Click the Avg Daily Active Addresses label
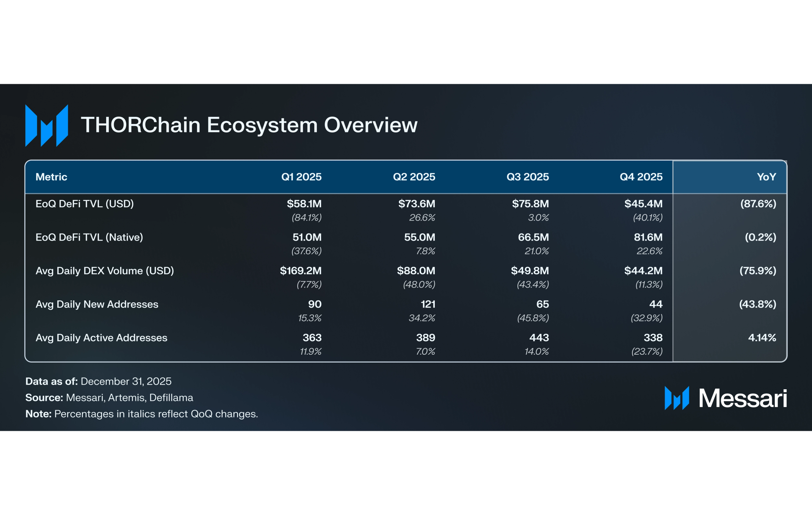Image resolution: width=812 pixels, height=515 pixels. 101,338
